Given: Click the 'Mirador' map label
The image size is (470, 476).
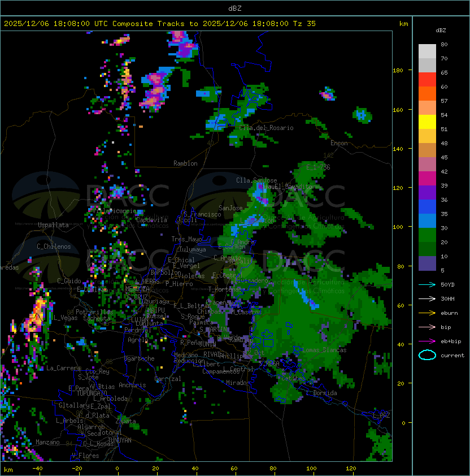Looking at the screenshot, I should click(238, 383).
